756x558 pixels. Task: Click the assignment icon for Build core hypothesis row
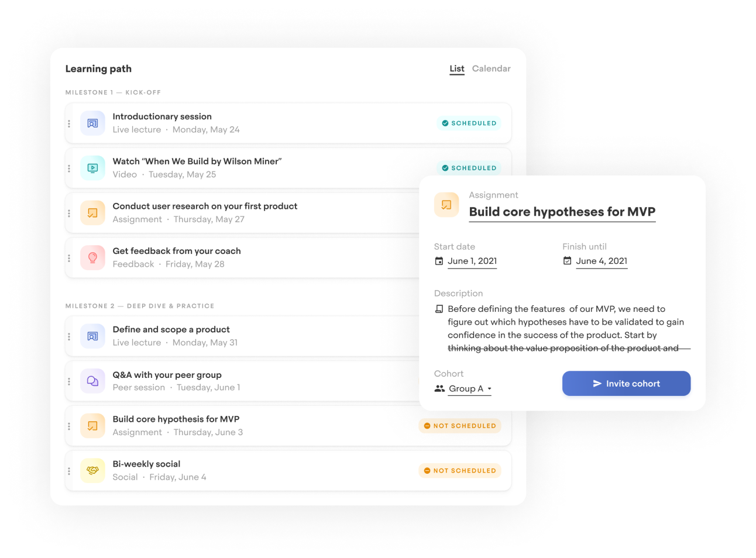pos(92,426)
